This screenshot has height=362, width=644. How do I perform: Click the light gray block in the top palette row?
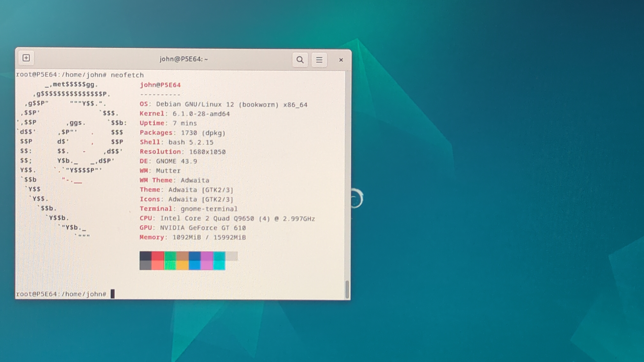pos(231,256)
